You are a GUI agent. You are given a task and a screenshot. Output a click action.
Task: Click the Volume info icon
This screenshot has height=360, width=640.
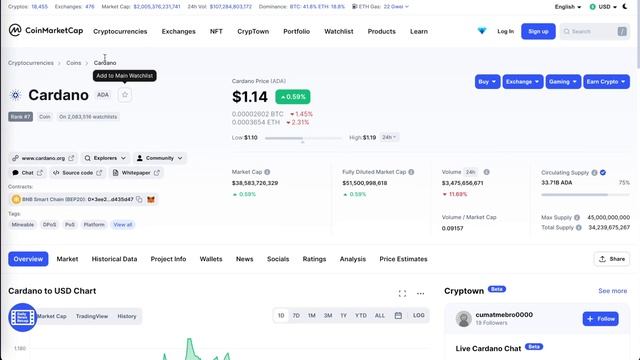tap(487, 172)
